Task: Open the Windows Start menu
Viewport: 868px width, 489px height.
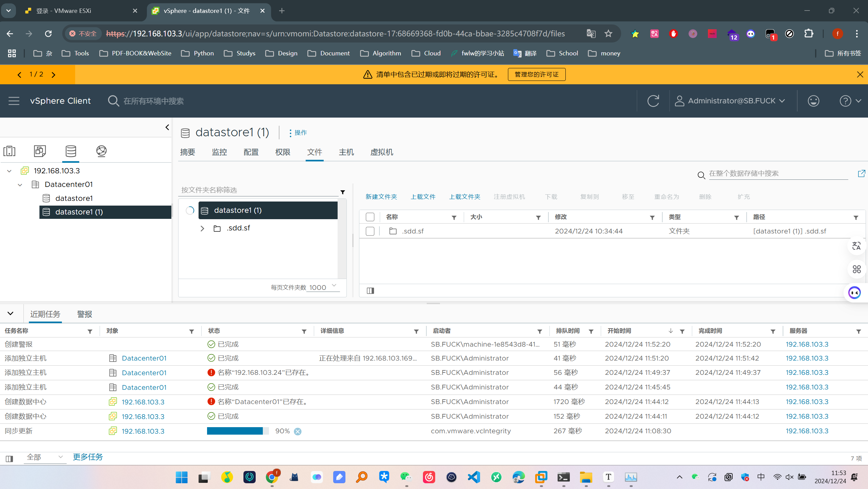Action: tap(182, 477)
